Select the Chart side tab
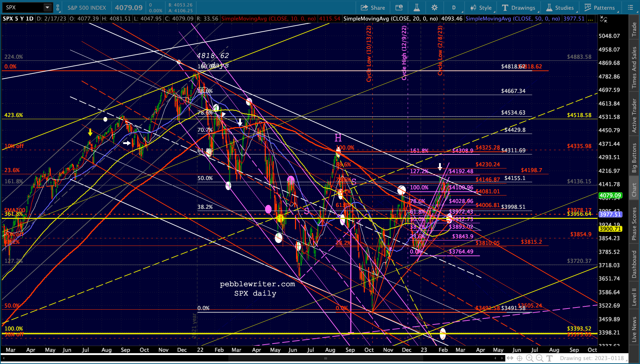Viewport: 640px width, 364px height. click(x=634, y=190)
